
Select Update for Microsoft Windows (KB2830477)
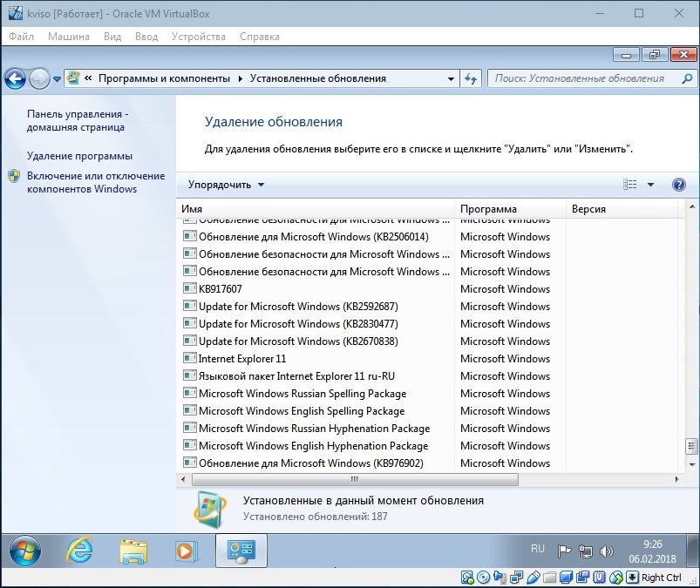pos(298,324)
